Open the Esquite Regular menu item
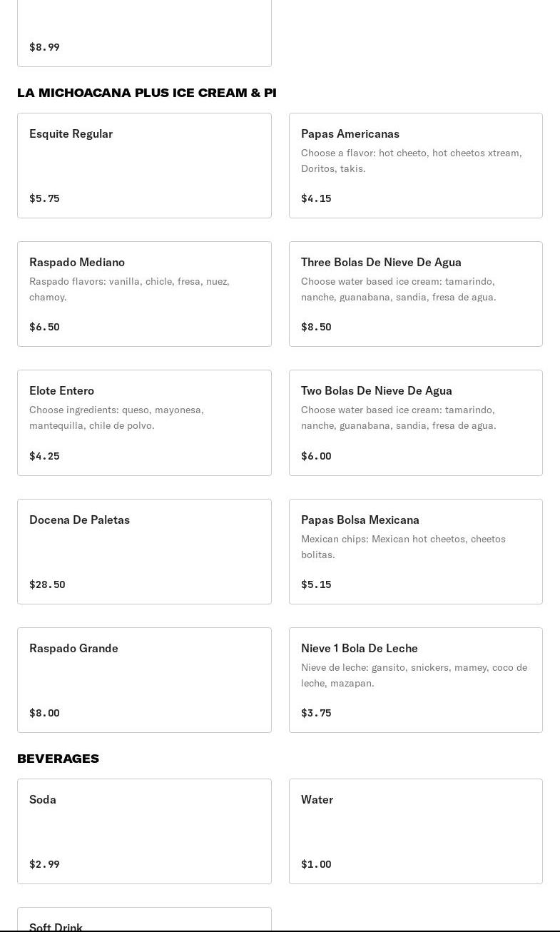Screen dimensions: 560x932 144,166
